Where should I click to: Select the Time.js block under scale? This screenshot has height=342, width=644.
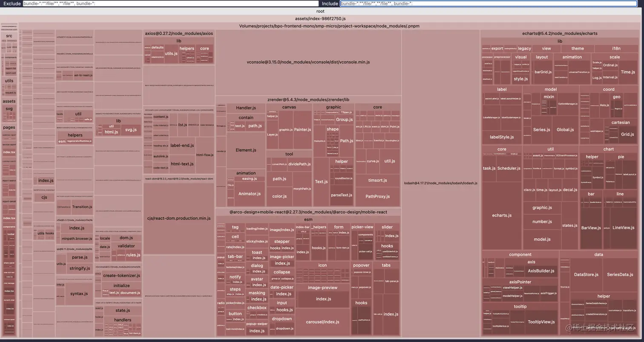coord(628,72)
